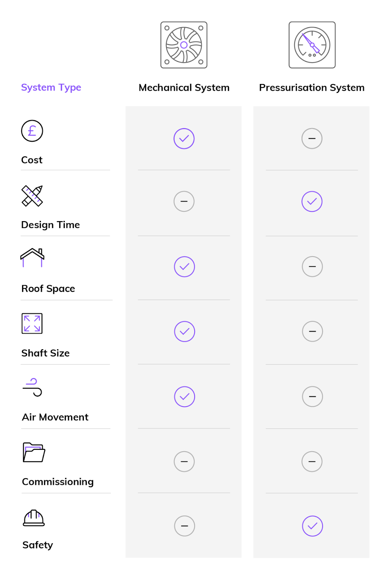Click the Pressurisation System column heading

click(312, 88)
